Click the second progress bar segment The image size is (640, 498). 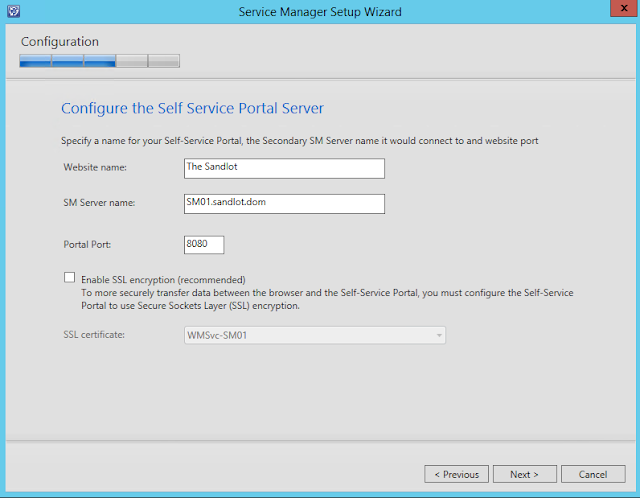pyautogui.click(x=67, y=61)
